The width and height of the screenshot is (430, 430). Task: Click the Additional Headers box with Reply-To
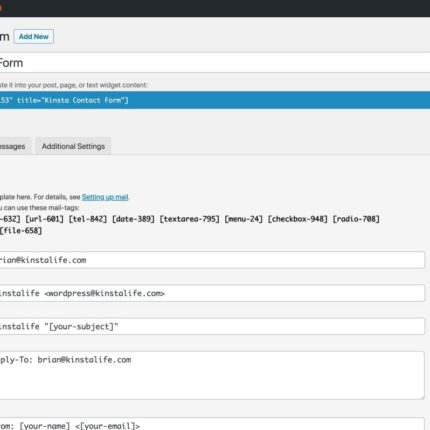[x=212, y=375]
